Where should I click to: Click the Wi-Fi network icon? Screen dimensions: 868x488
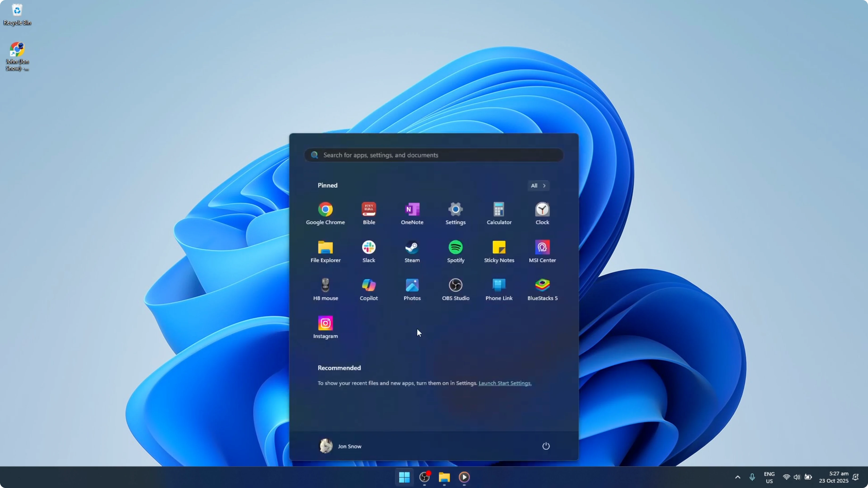click(x=786, y=477)
